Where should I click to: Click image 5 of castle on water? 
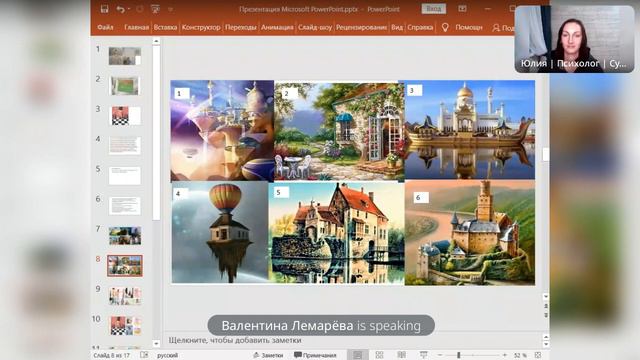point(337,233)
